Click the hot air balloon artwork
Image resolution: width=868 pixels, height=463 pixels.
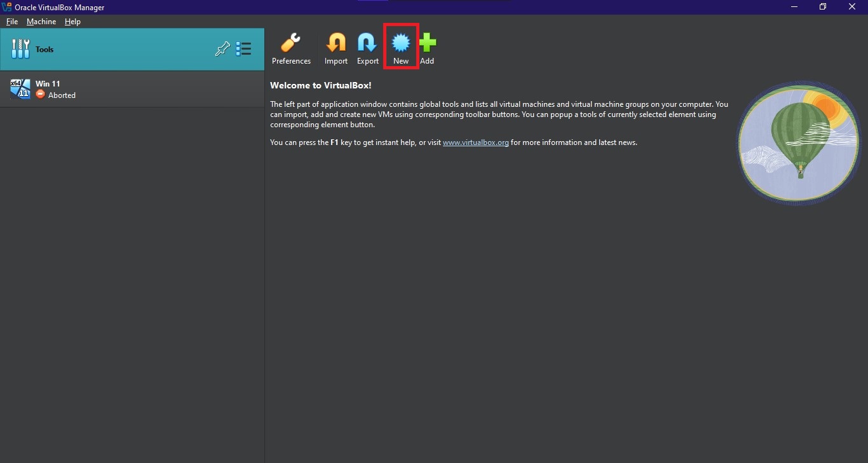pyautogui.click(x=798, y=142)
